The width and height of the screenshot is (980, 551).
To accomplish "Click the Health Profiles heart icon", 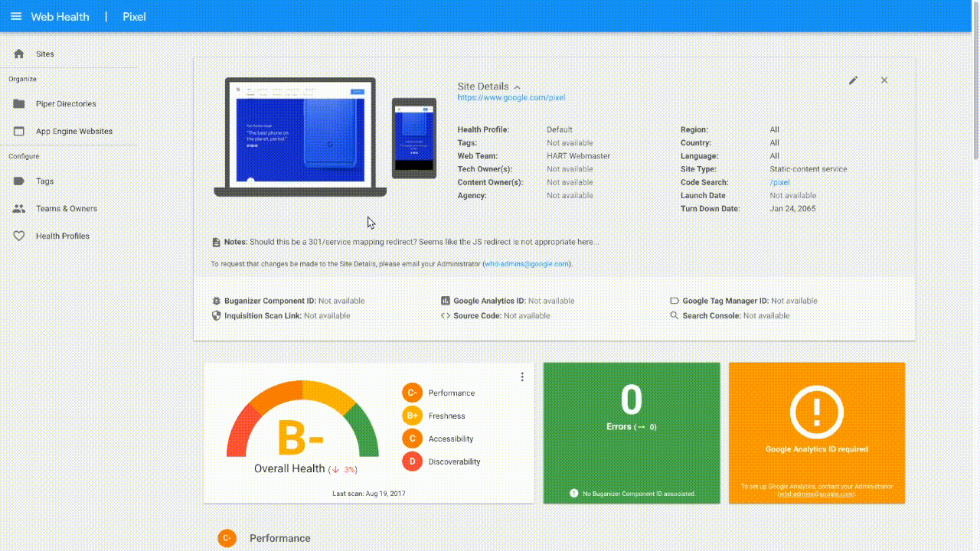I will pyautogui.click(x=19, y=236).
